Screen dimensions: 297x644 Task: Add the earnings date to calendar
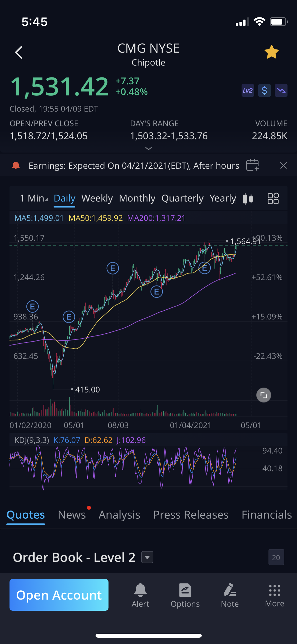pyautogui.click(x=252, y=165)
